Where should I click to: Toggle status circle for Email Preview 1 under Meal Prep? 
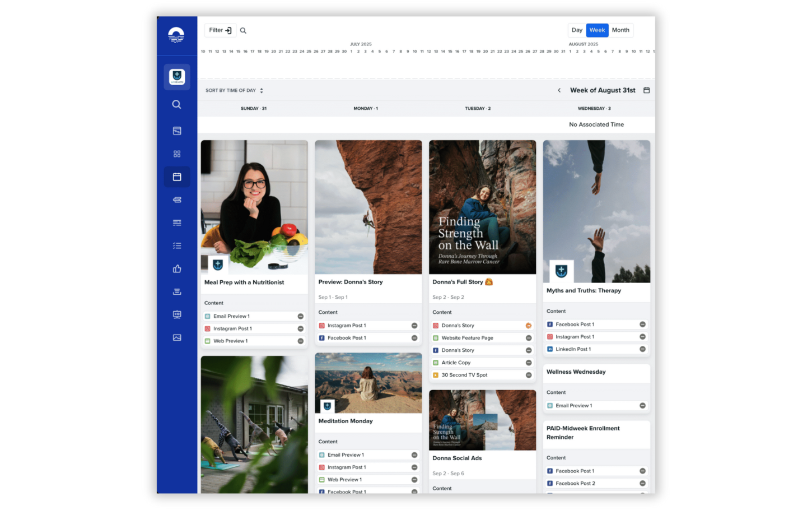(300, 317)
